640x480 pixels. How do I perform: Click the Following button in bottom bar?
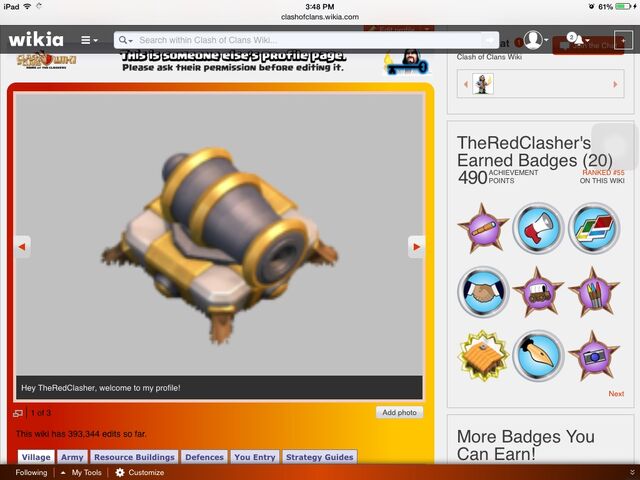pos(31,472)
